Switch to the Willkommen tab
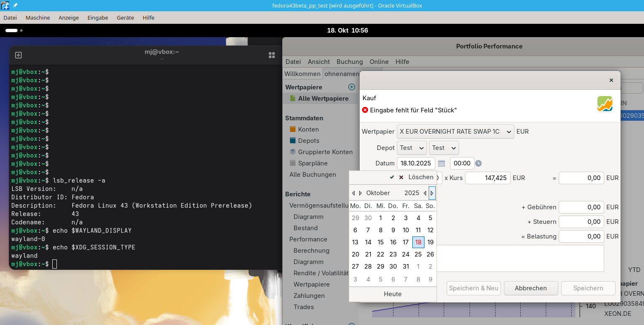Viewport: 644px width, 325px height. tap(302, 74)
